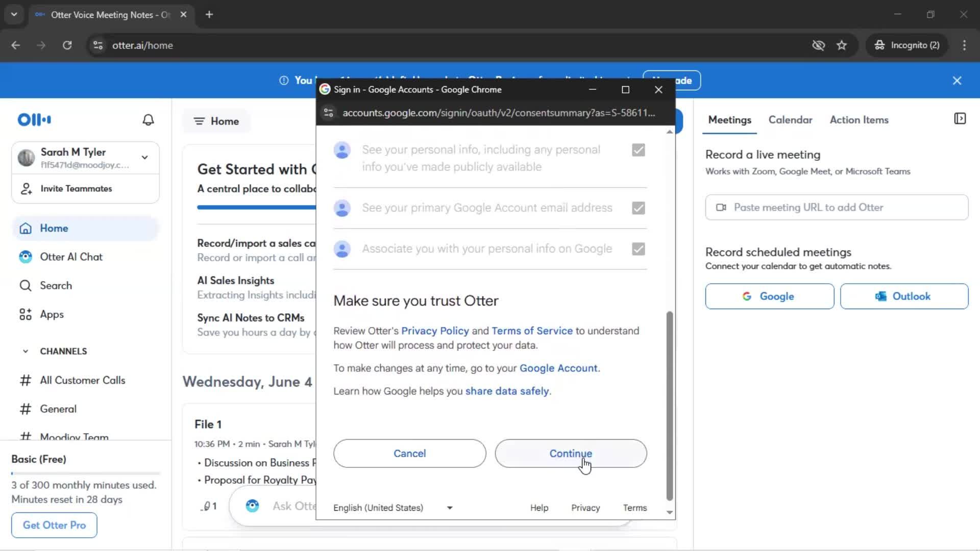The height and width of the screenshot is (551, 980).
Task: Click Chrome back arrow button
Action: (16, 45)
